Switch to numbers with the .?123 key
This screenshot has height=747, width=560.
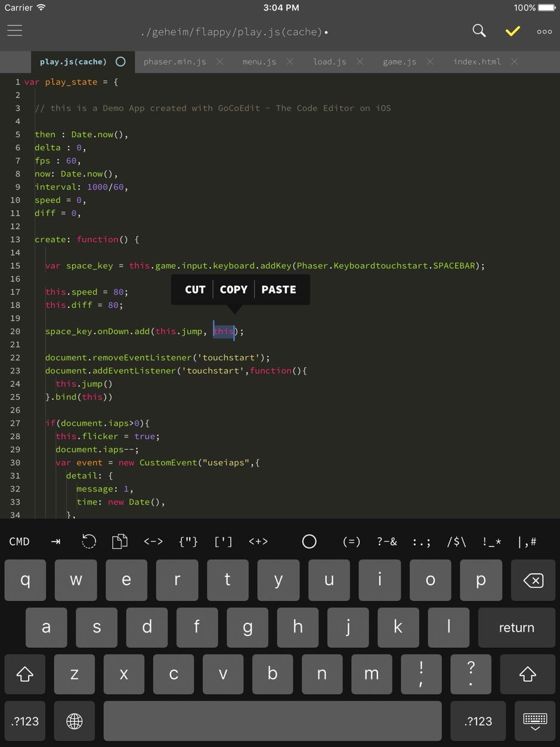coord(24,721)
